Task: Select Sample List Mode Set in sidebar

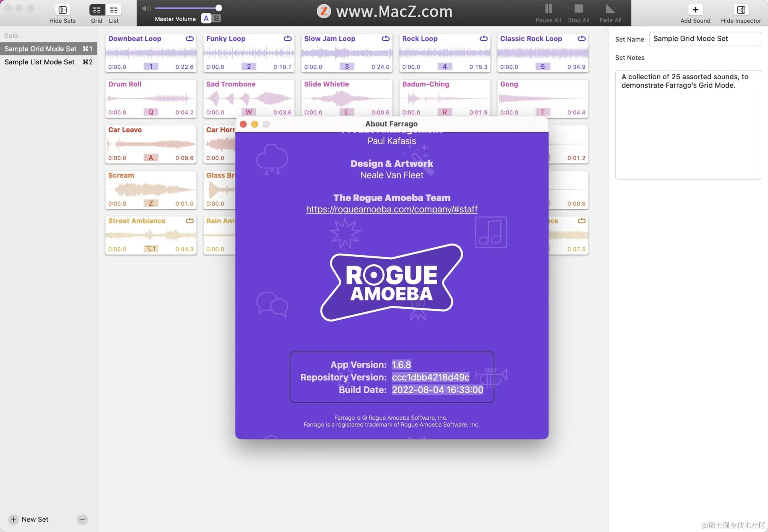Action: (x=40, y=62)
